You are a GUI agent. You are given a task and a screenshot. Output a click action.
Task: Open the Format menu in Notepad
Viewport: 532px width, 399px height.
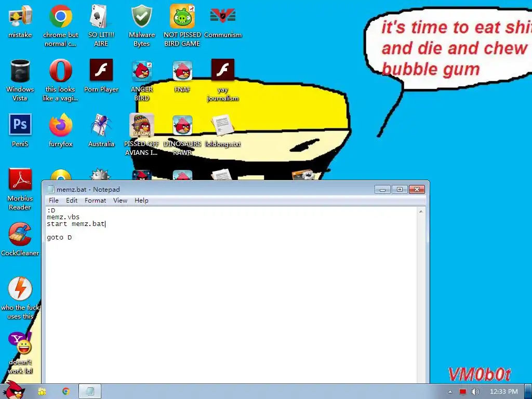tap(96, 201)
